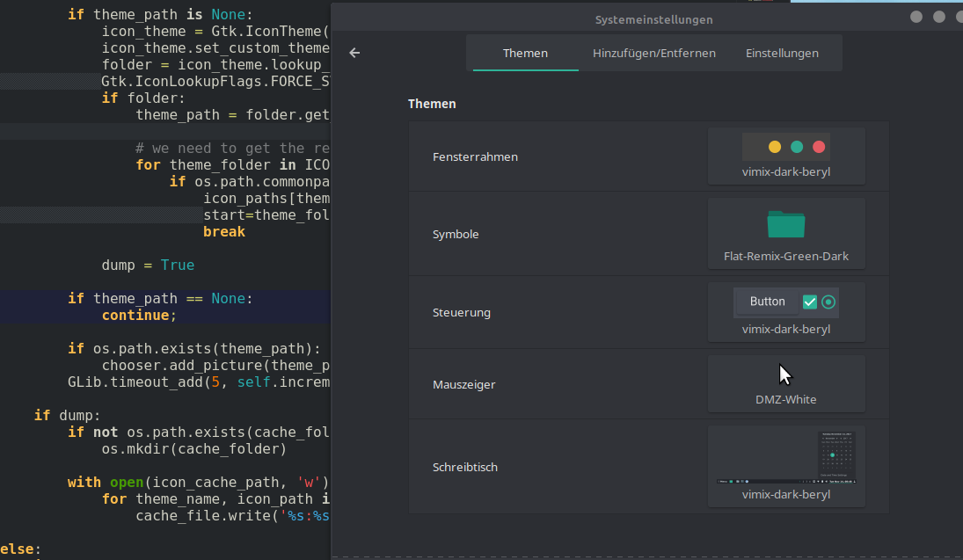Screen dimensions: 963x560
Task: Open the Einstellungen tab
Action: pos(782,53)
